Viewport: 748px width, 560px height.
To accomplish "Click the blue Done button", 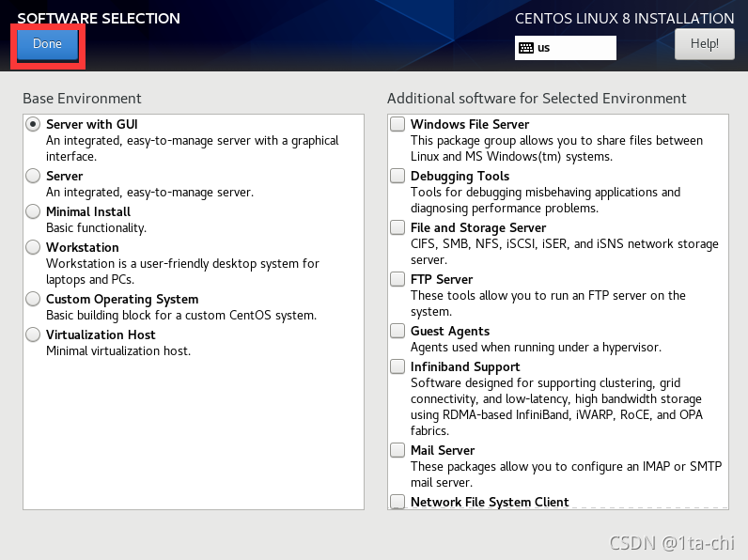I will (48, 44).
